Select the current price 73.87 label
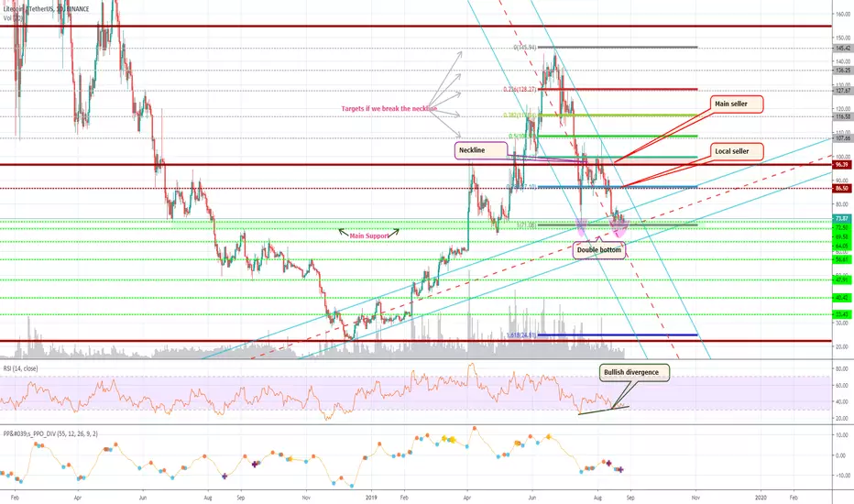 (842, 218)
